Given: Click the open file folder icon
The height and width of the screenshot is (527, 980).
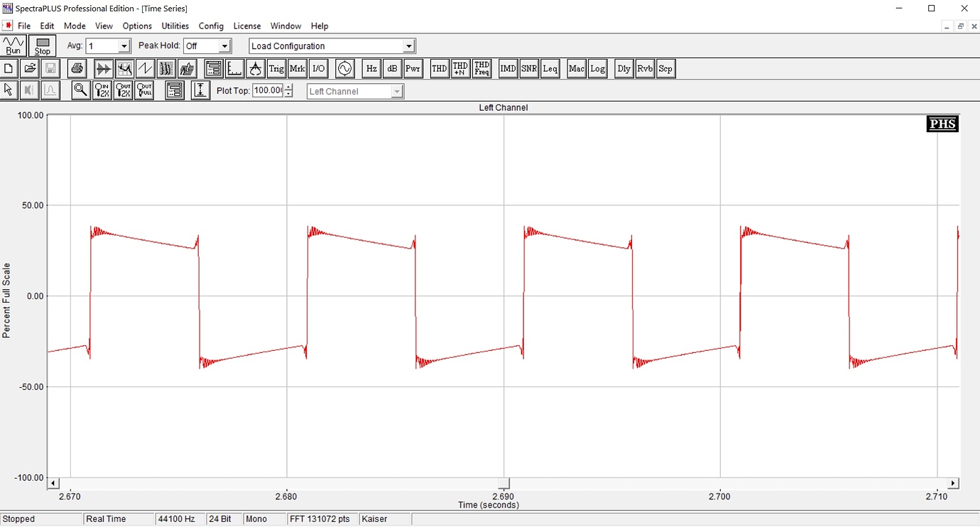Looking at the screenshot, I should coord(30,69).
